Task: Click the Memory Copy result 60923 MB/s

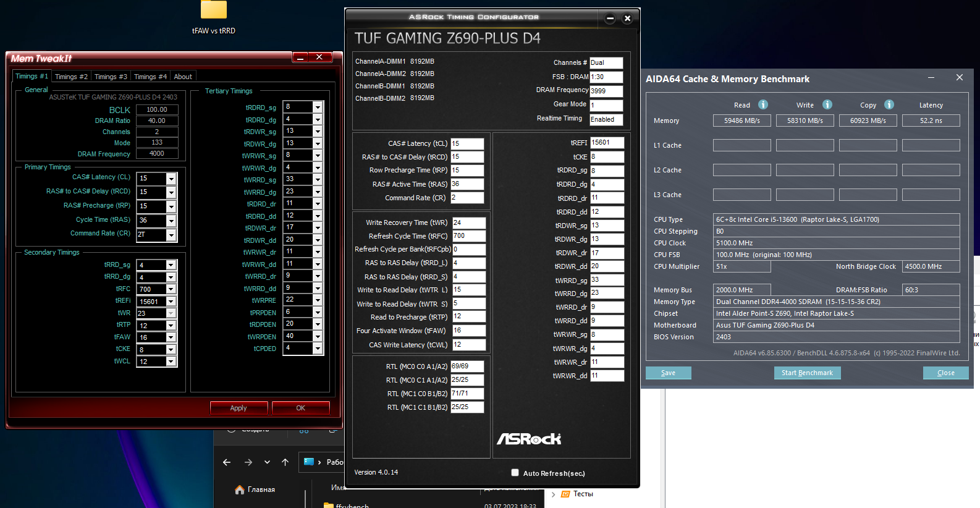Action: [x=868, y=121]
